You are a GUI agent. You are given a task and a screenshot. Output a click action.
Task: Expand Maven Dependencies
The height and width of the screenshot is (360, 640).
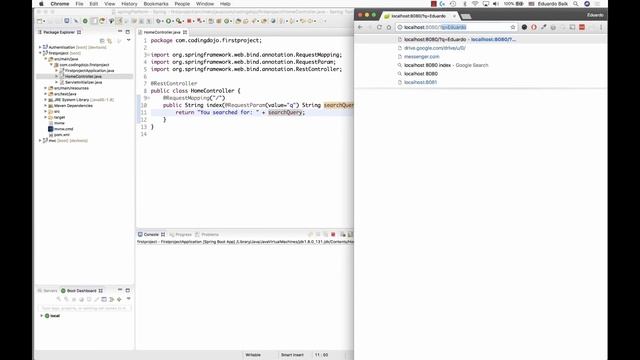[x=46, y=105]
